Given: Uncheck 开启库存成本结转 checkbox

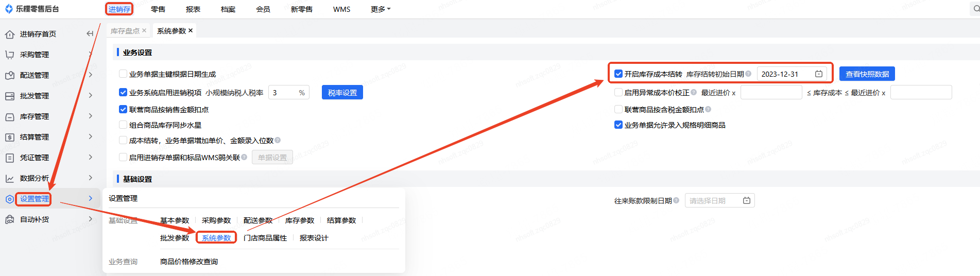Looking at the screenshot, I should click(618, 74).
